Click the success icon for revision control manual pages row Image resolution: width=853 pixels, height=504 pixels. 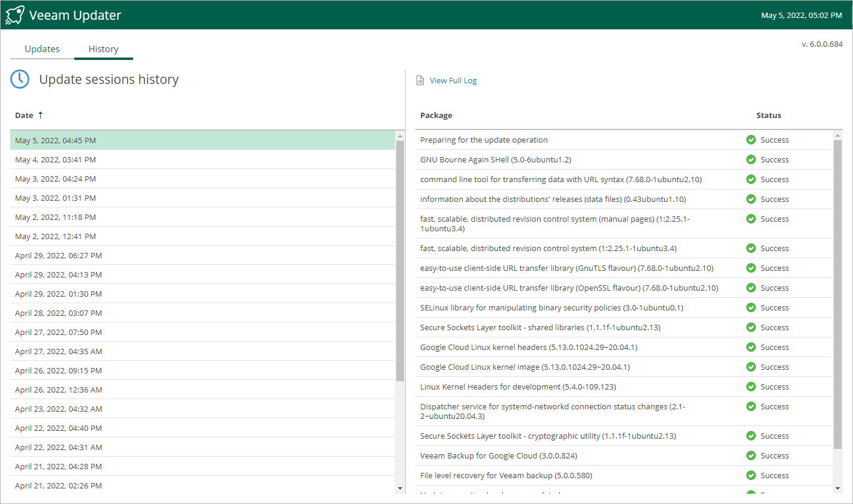tap(751, 219)
